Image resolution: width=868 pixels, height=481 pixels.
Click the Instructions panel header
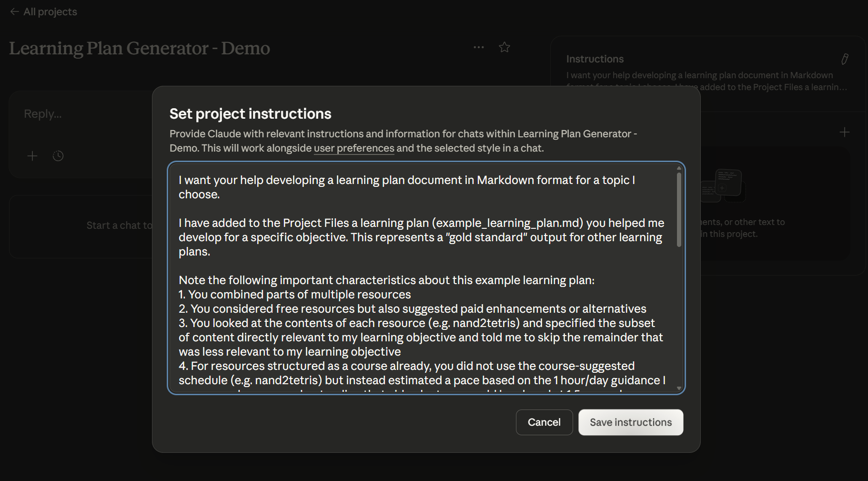click(x=595, y=59)
